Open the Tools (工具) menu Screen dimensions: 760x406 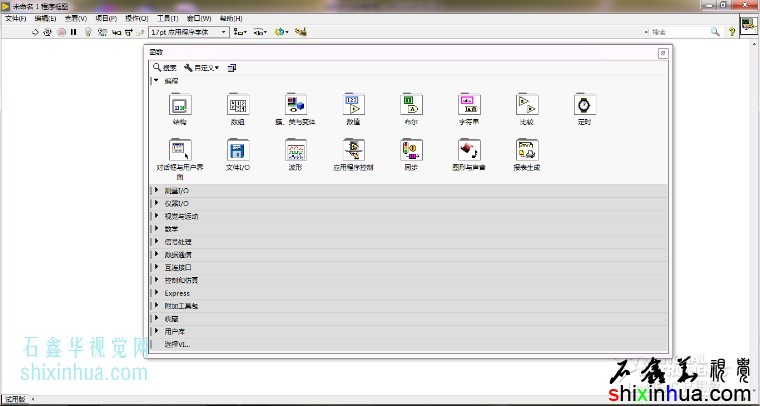click(x=167, y=18)
